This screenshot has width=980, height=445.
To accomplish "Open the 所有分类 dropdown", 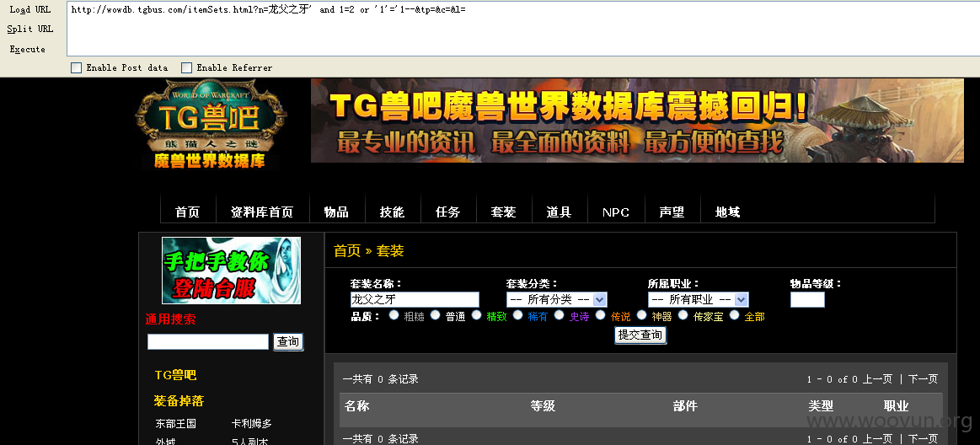I will pyautogui.click(x=556, y=299).
